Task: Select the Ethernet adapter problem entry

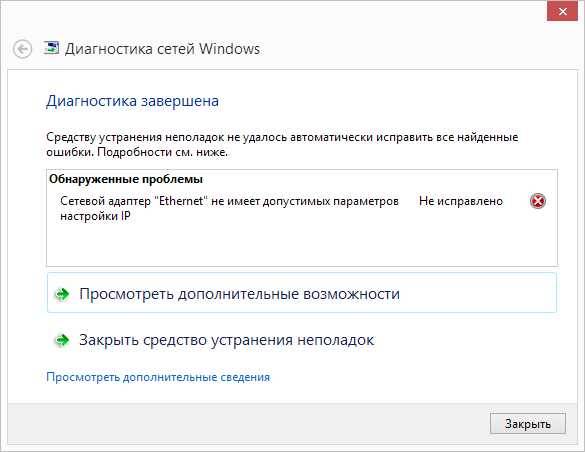Action: (229, 208)
